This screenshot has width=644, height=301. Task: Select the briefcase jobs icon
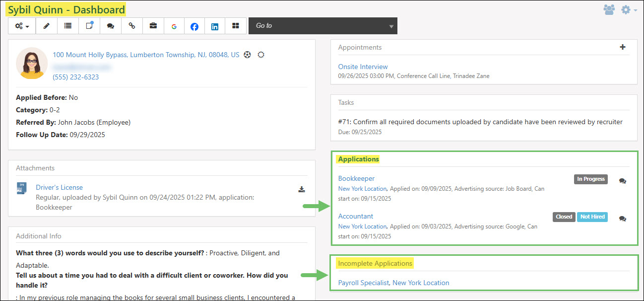click(x=153, y=26)
